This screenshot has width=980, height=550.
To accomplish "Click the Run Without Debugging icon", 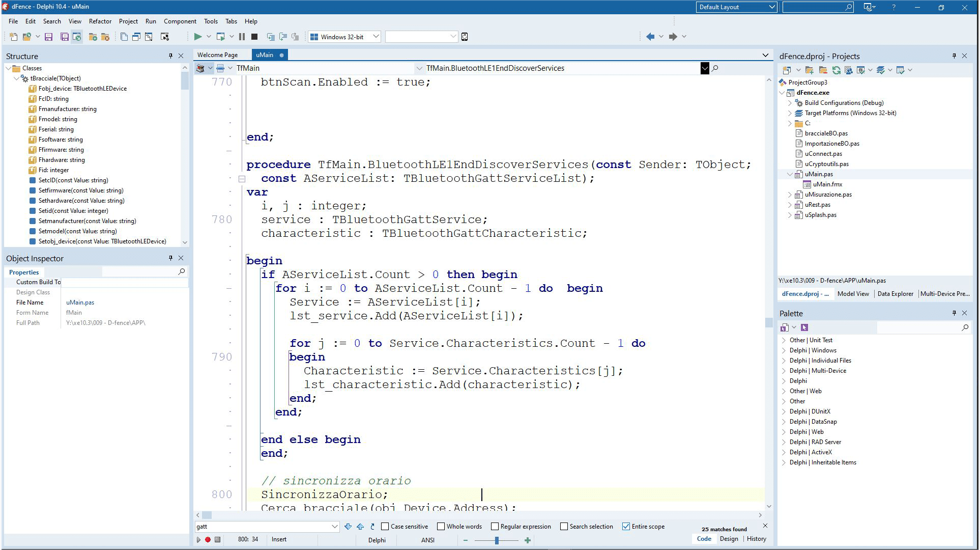I will pos(221,37).
